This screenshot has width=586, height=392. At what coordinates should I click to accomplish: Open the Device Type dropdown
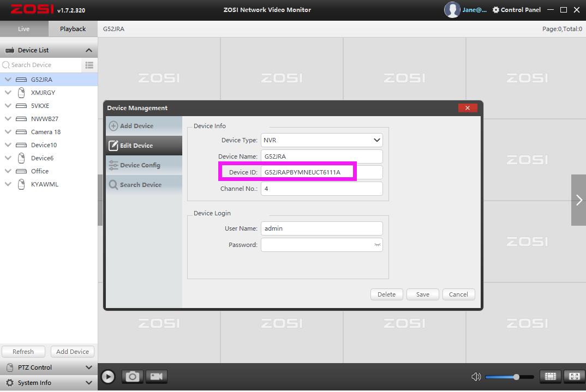pos(322,140)
